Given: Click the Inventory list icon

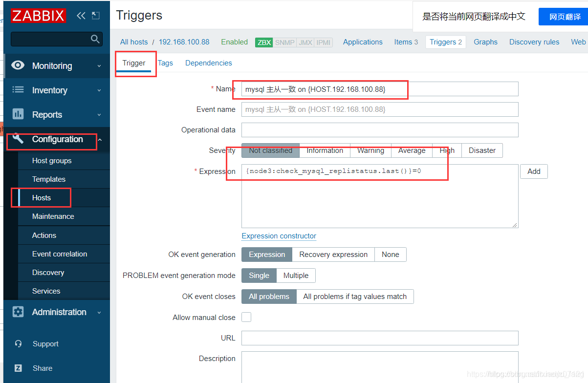Looking at the screenshot, I should (18, 90).
